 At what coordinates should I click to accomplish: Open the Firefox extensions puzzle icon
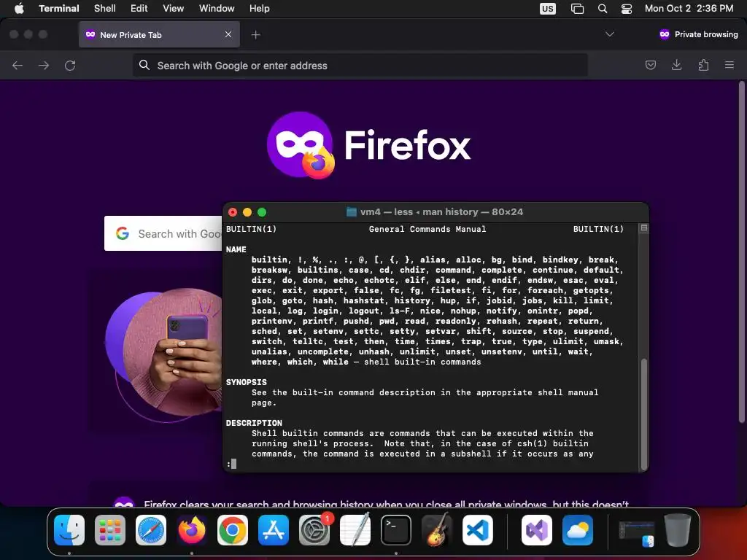(x=703, y=65)
